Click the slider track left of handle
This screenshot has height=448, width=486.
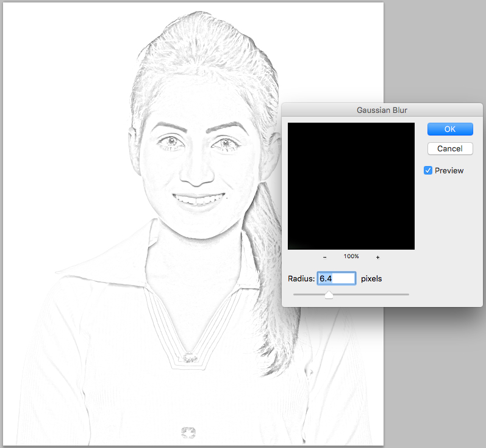point(308,294)
